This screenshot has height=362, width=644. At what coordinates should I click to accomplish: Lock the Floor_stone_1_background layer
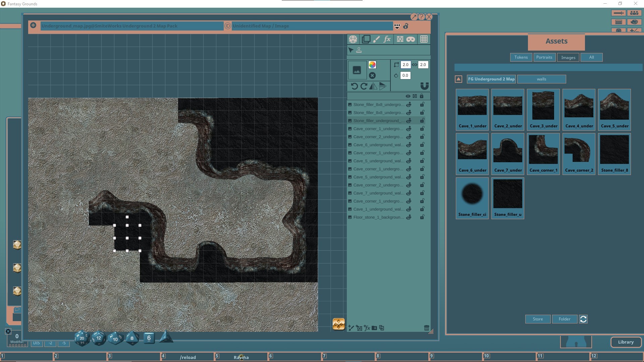tap(422, 217)
